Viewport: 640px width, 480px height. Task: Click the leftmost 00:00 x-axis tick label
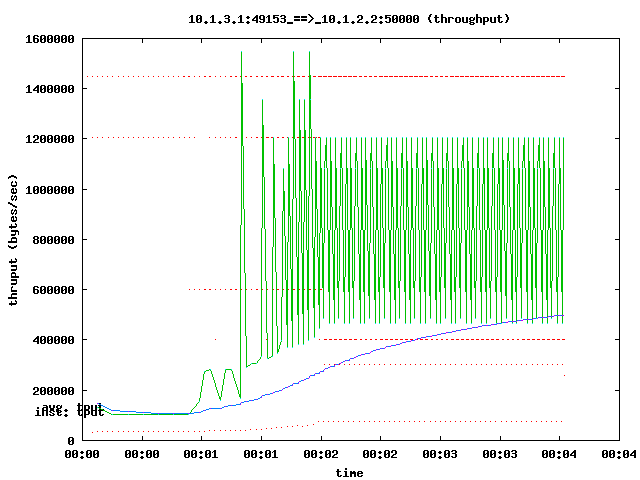pyautogui.click(x=82, y=454)
